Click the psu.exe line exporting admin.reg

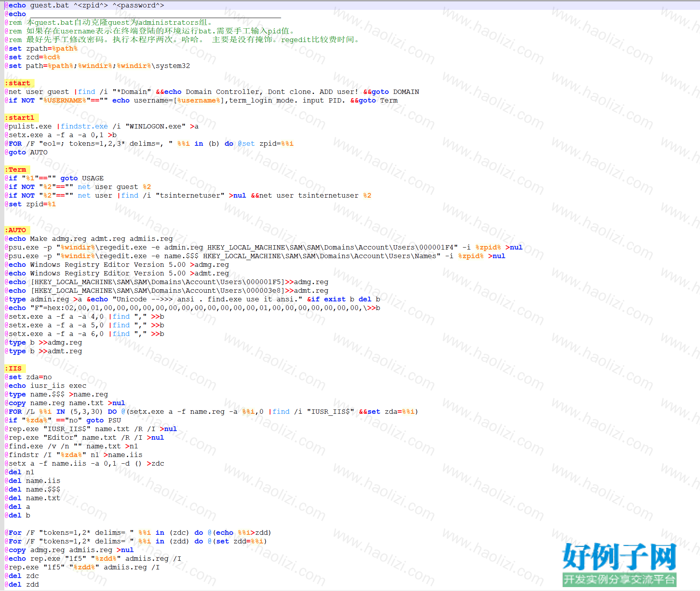coord(264,247)
